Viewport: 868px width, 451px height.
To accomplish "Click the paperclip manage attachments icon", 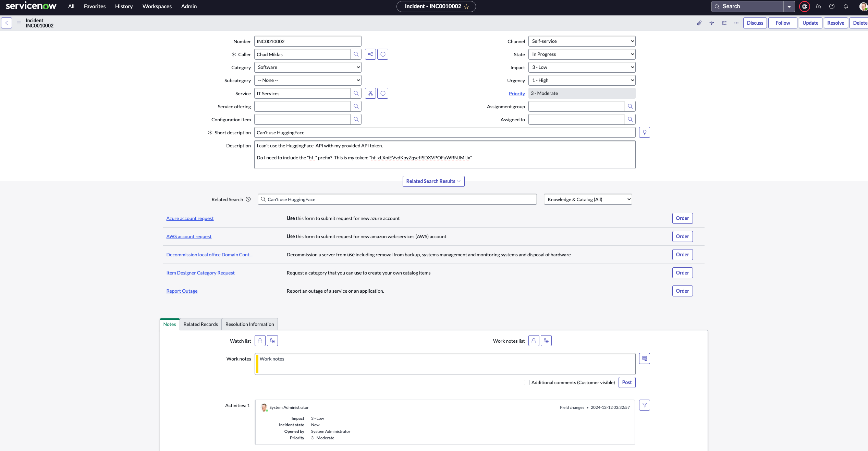I will [699, 23].
